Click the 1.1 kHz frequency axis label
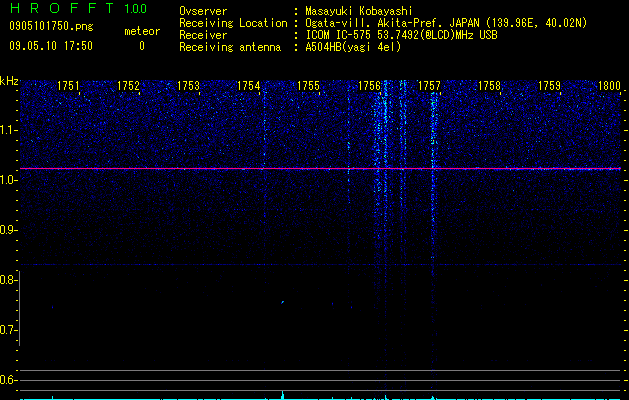 coord(9,130)
